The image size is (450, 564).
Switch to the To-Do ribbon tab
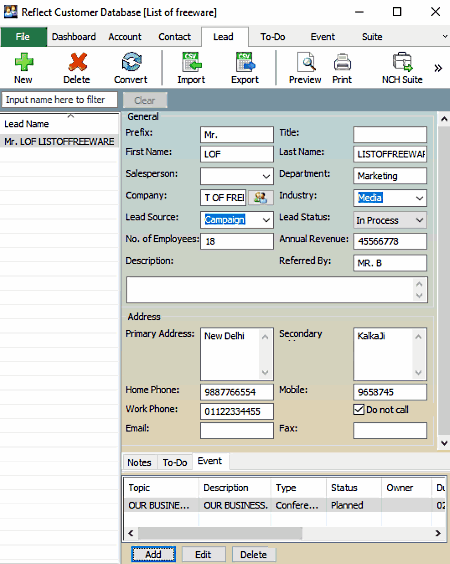tap(273, 37)
